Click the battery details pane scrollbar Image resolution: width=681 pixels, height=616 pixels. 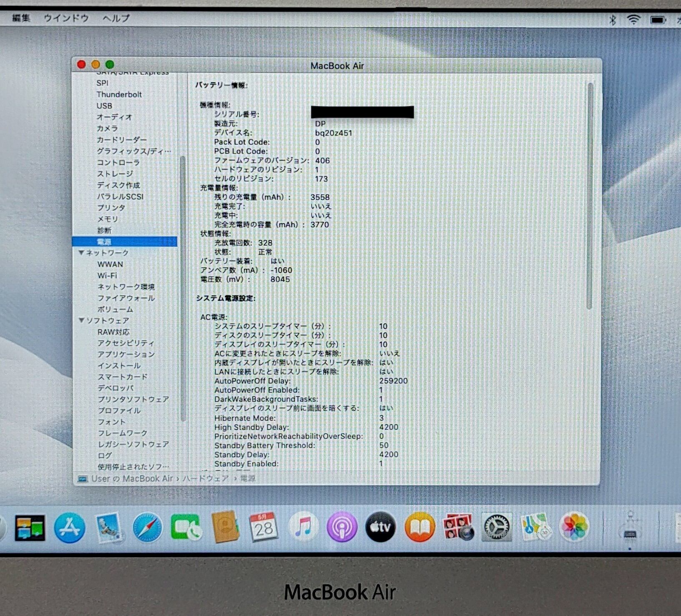coord(590,196)
